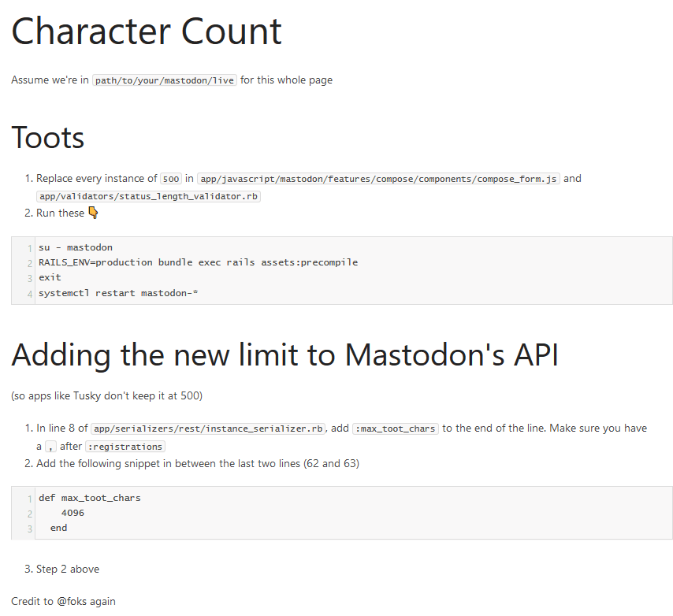
Task: Click the 'exit' line in the code block
Action: (x=50, y=277)
